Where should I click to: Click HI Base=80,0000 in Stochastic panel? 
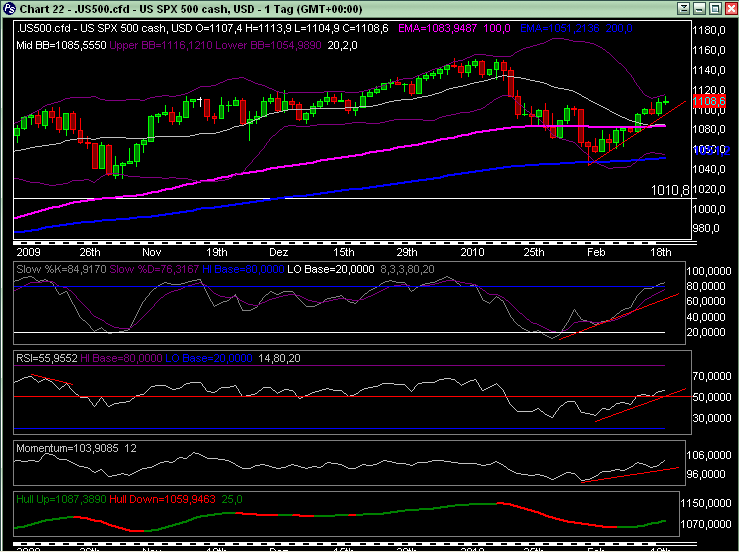[243, 270]
